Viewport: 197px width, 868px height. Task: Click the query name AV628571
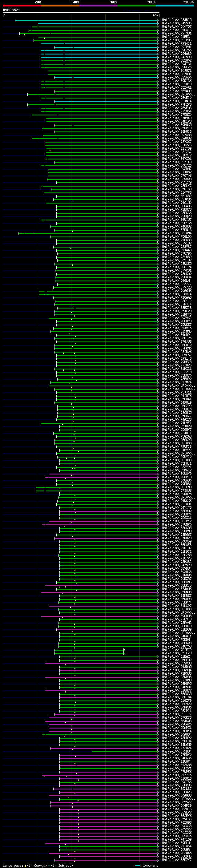tap(11, 10)
